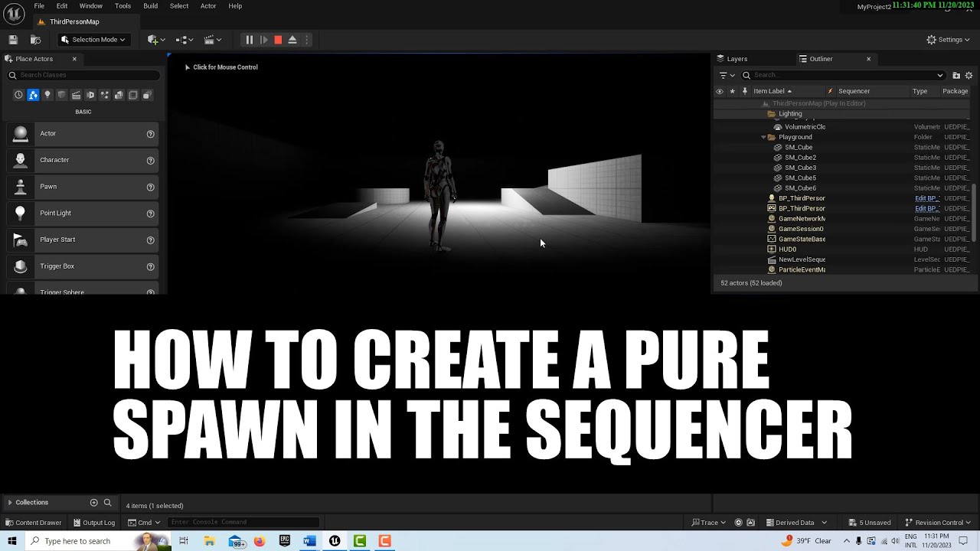Click the Pawn item in Place Actors

tap(83, 187)
